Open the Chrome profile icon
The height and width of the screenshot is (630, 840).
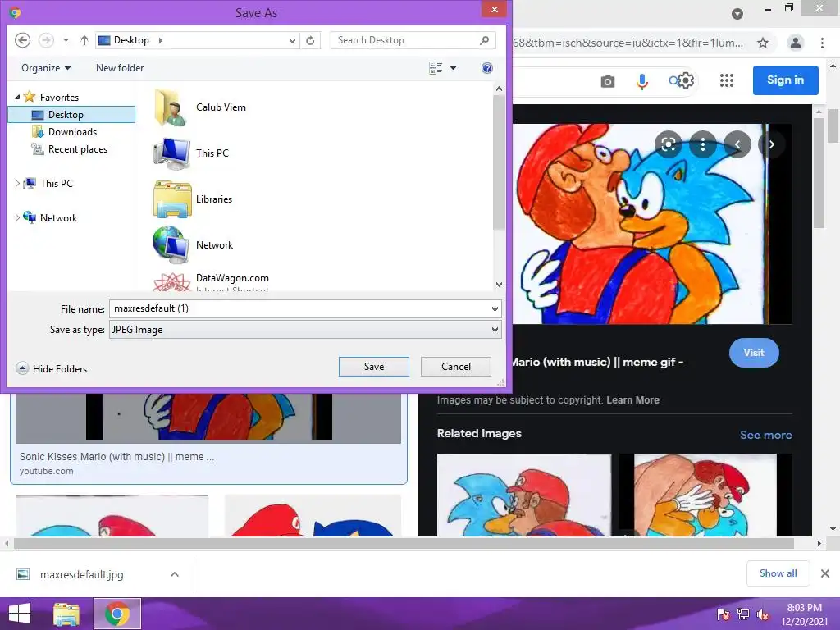coord(796,43)
